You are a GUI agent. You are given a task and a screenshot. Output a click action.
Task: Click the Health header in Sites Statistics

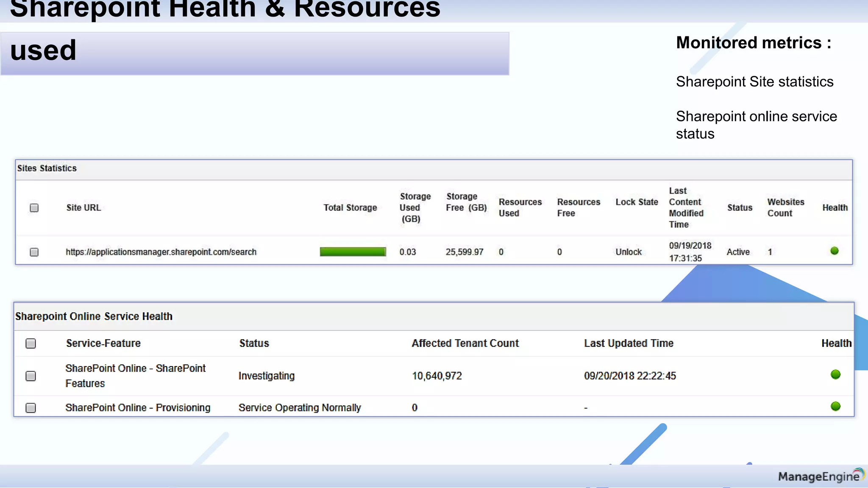(835, 208)
